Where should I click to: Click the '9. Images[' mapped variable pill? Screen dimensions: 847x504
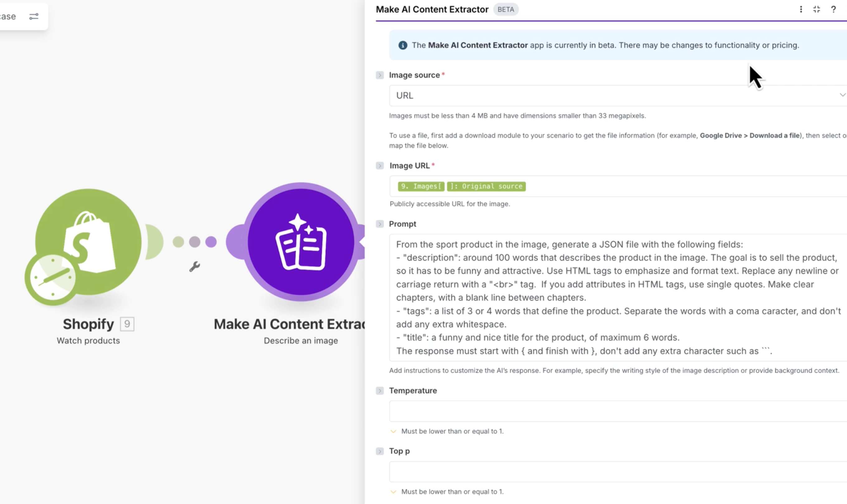tap(421, 186)
